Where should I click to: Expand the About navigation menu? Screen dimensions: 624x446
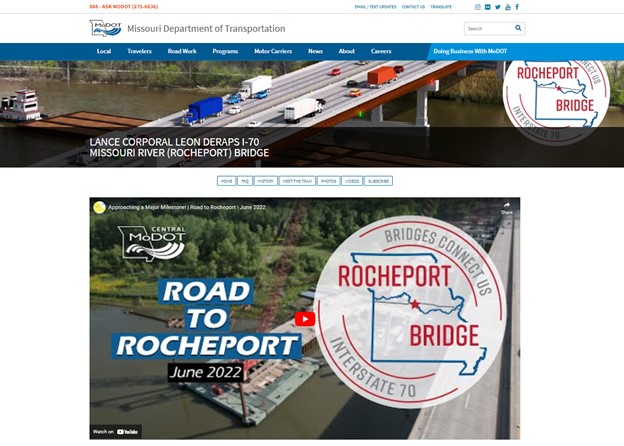tap(347, 51)
